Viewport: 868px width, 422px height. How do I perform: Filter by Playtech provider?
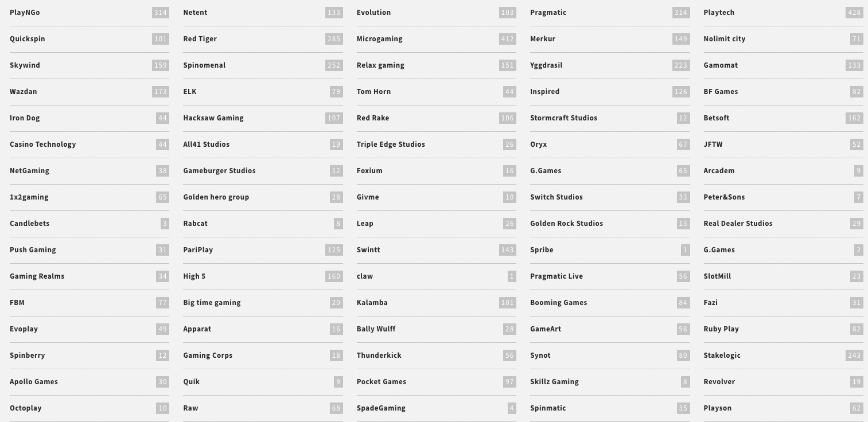coord(783,13)
